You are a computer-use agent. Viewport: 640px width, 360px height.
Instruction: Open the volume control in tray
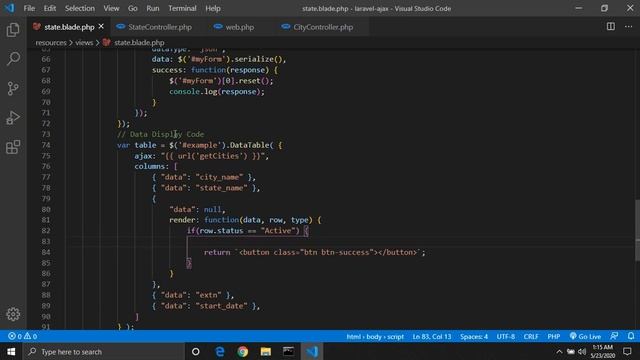[x=582, y=351]
